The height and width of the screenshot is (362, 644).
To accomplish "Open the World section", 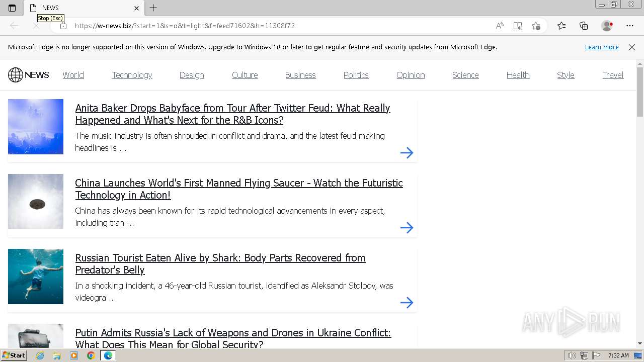I will [x=73, y=75].
